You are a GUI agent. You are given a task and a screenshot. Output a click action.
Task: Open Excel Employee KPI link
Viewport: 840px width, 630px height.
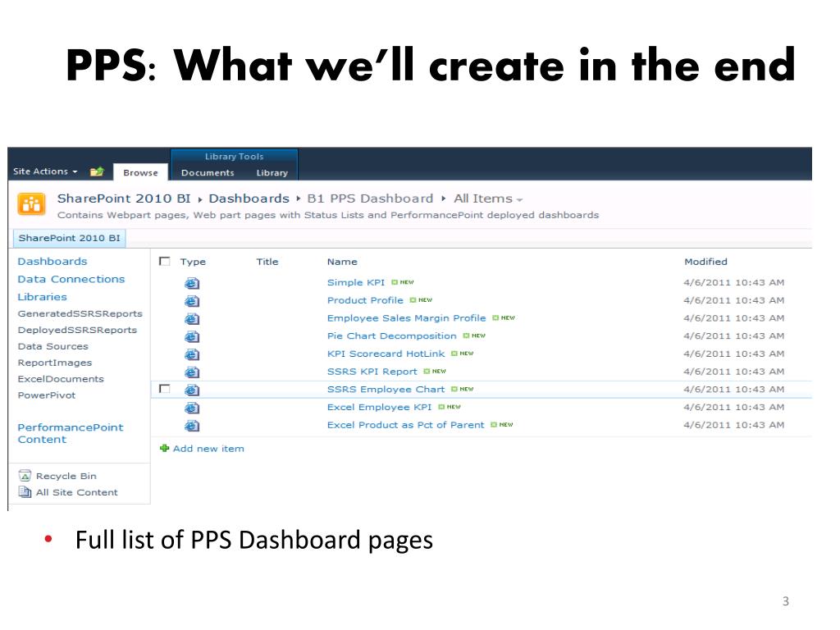click(x=379, y=407)
